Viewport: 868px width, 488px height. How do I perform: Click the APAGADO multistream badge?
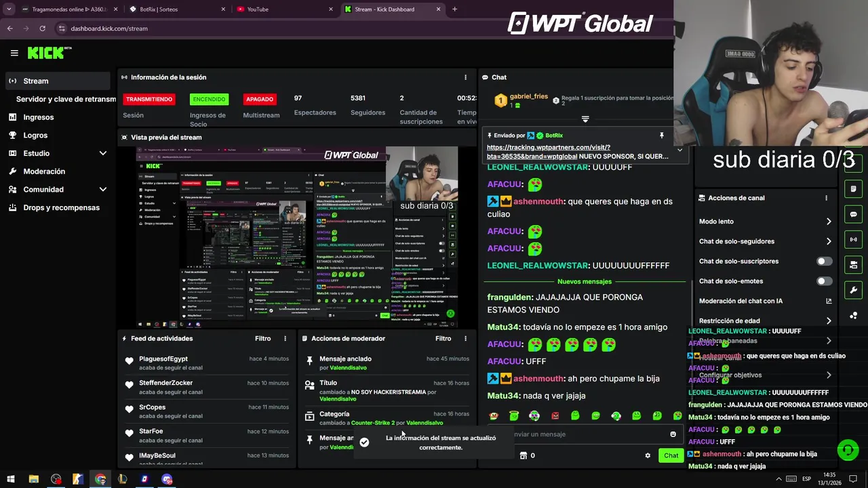coord(260,99)
